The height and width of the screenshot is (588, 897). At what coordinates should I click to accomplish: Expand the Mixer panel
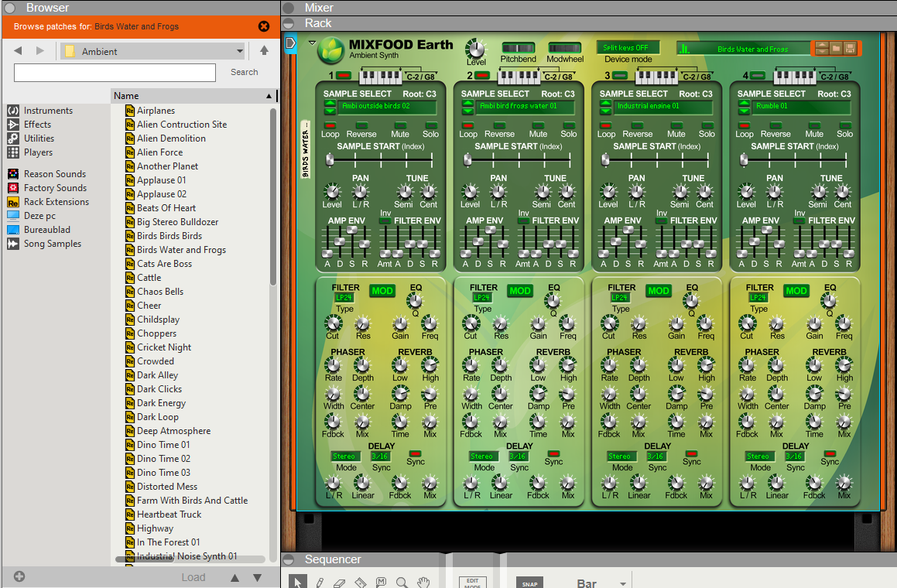289,8
